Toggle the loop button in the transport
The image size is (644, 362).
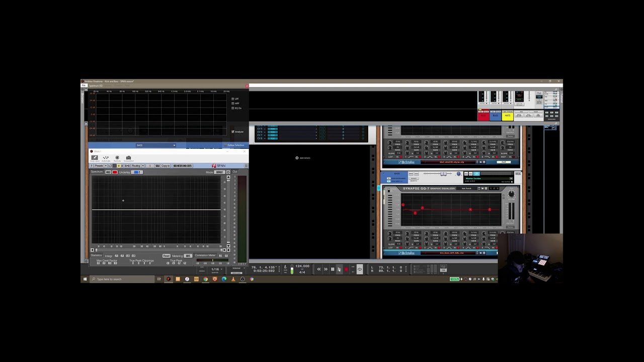(360, 269)
